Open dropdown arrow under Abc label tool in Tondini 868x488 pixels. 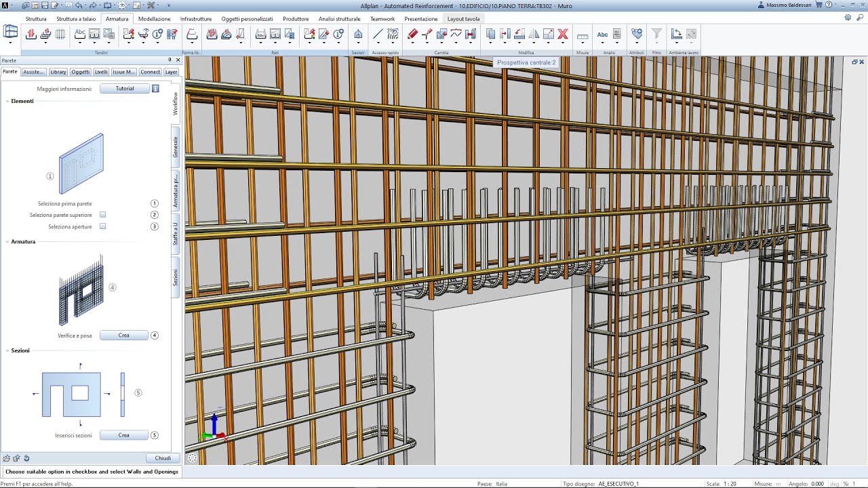80,43
